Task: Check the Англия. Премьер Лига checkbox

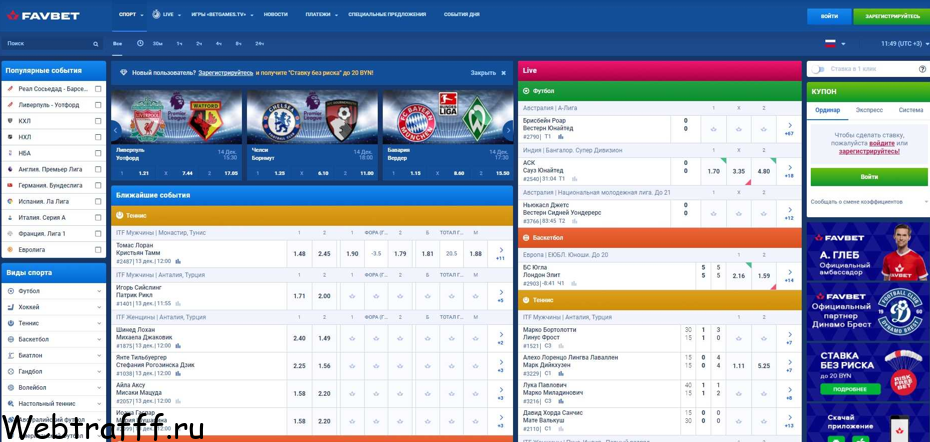Action: (x=98, y=169)
